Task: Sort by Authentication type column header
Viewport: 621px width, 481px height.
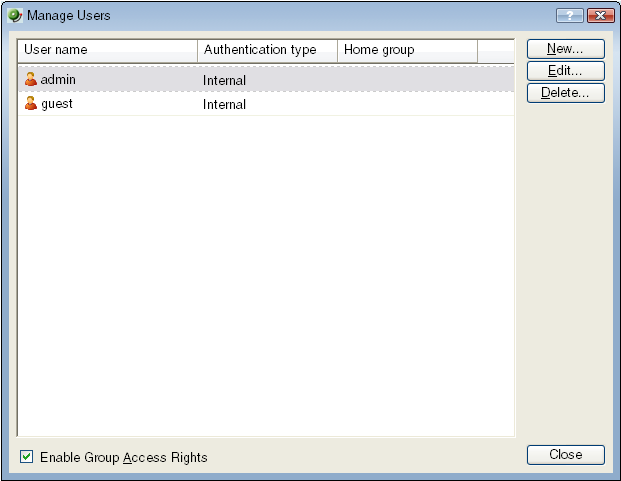Action: (x=267, y=50)
